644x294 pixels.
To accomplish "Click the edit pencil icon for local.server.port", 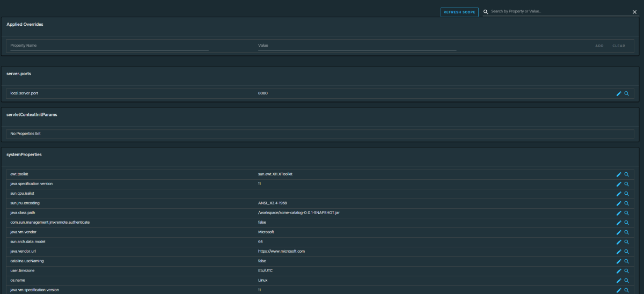I will 619,93.
